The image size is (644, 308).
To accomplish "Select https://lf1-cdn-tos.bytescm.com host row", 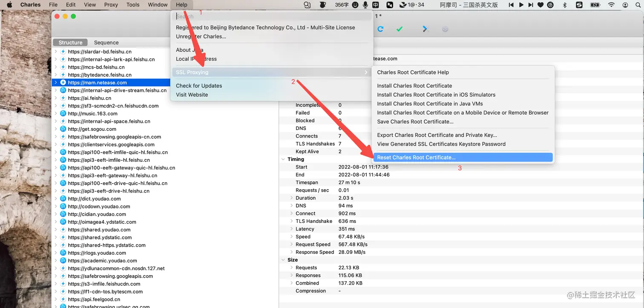I will click(105, 292).
